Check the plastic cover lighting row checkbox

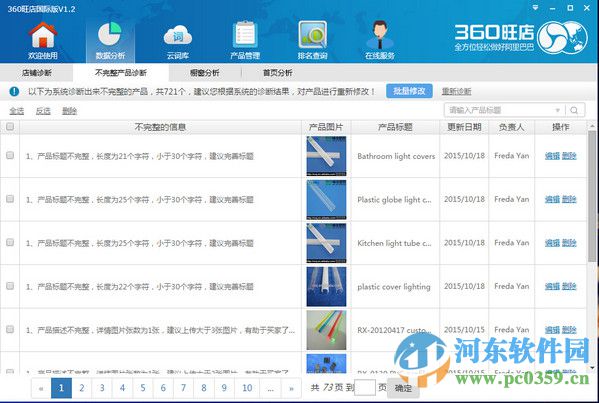click(10, 286)
